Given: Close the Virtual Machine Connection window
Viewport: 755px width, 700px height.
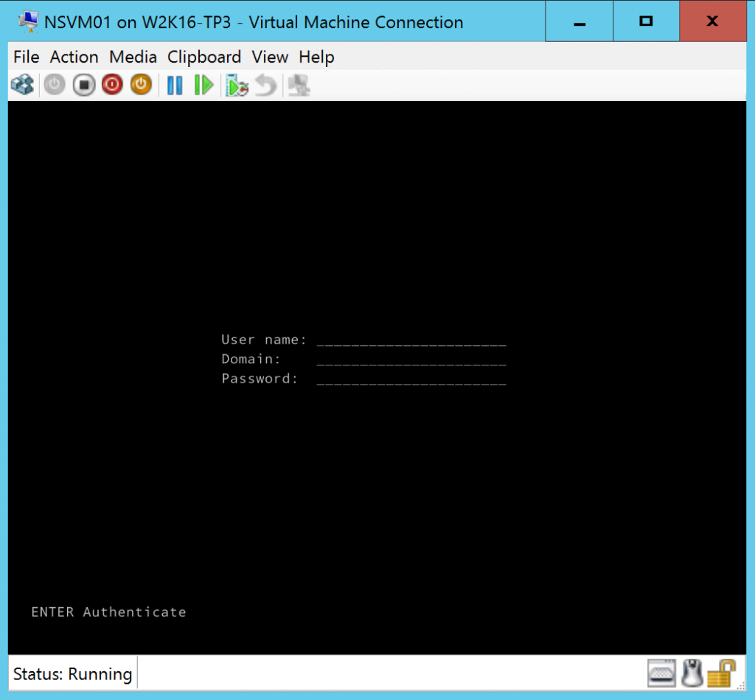Looking at the screenshot, I should tap(713, 21).
